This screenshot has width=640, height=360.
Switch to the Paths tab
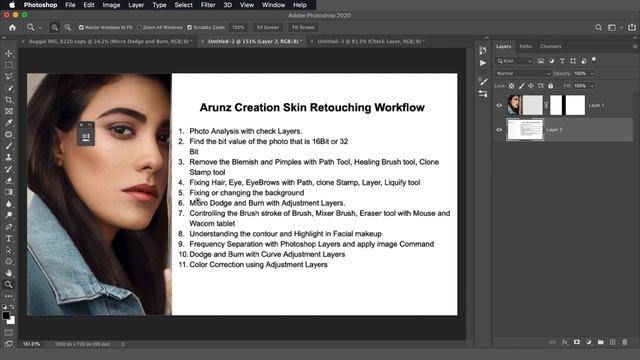[525, 47]
